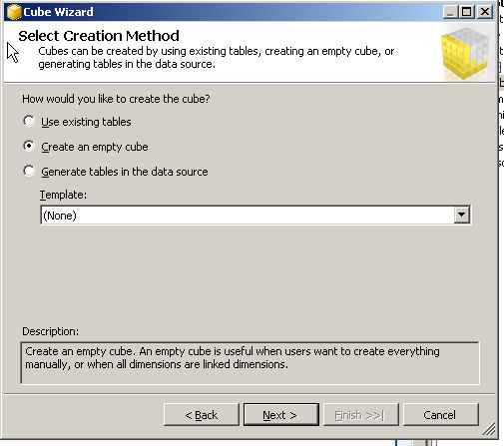Maximize the Cube Wizard window
The image size is (504, 446).
(x=467, y=12)
